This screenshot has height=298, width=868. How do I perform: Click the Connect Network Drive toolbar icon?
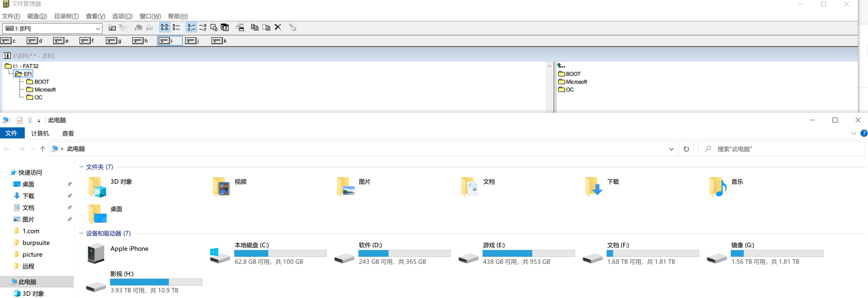(x=112, y=28)
